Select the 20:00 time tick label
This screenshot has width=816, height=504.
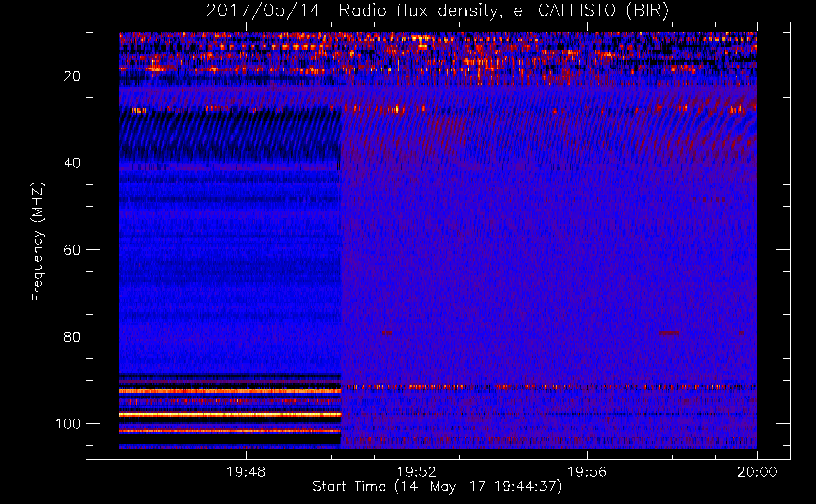coord(757,472)
